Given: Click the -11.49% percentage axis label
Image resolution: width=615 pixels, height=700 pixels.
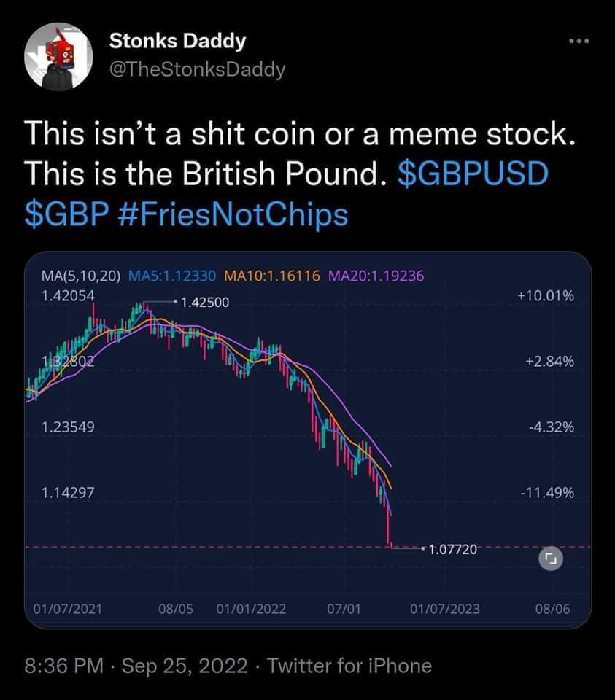Looking at the screenshot, I should (546, 493).
